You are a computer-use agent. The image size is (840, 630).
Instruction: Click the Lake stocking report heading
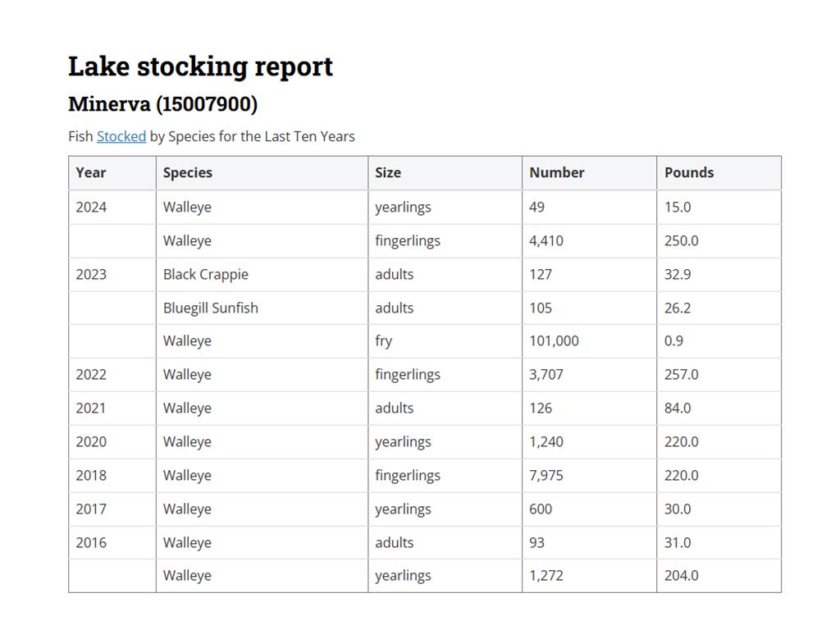point(200,66)
